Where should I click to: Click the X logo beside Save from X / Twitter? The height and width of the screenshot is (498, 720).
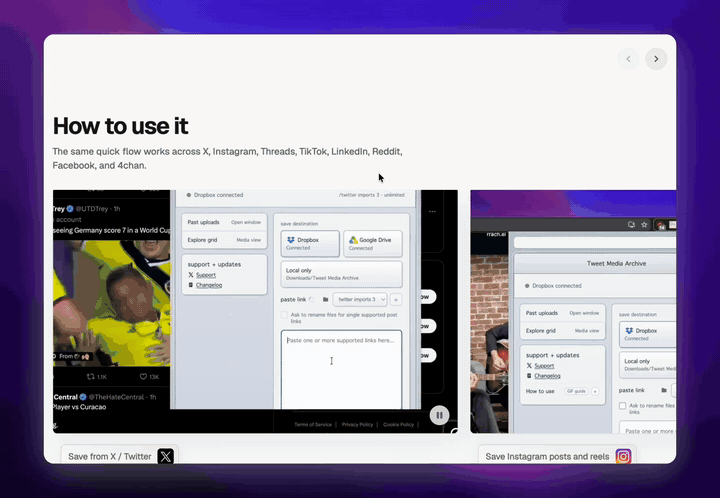click(x=166, y=456)
